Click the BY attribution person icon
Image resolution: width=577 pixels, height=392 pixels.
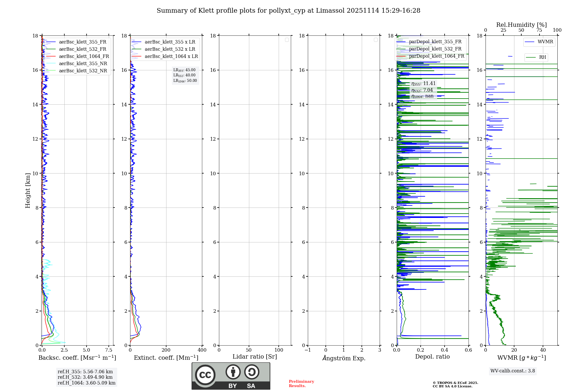pos(233,372)
